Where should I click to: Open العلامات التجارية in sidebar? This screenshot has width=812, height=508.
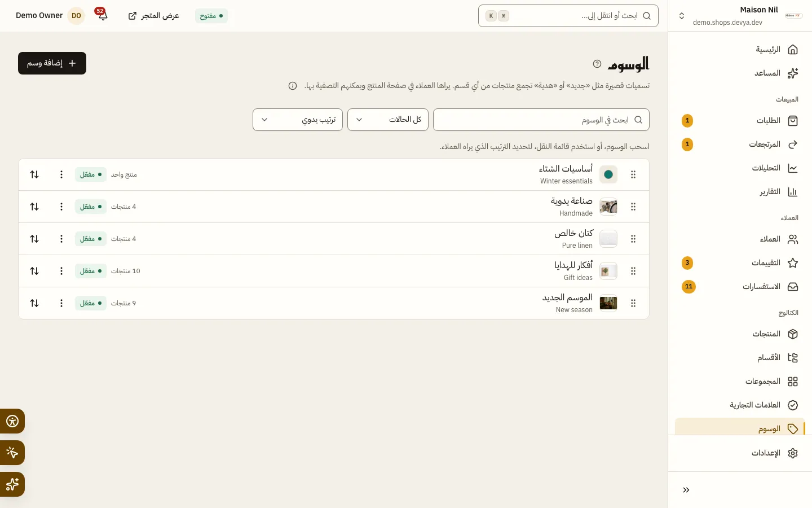tap(740, 405)
